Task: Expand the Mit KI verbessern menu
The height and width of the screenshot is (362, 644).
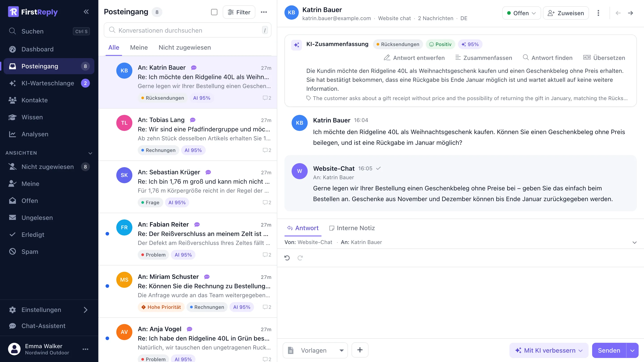Action: (549, 350)
